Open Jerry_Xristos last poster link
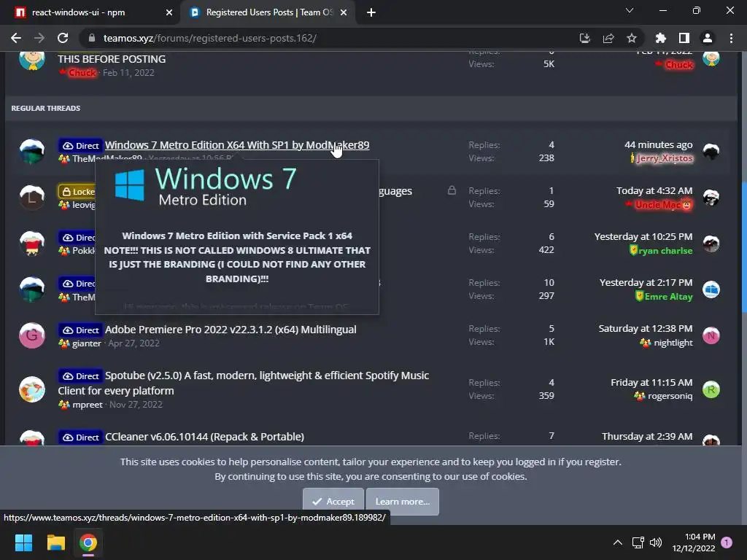This screenshot has height=560, width=747. click(x=664, y=158)
